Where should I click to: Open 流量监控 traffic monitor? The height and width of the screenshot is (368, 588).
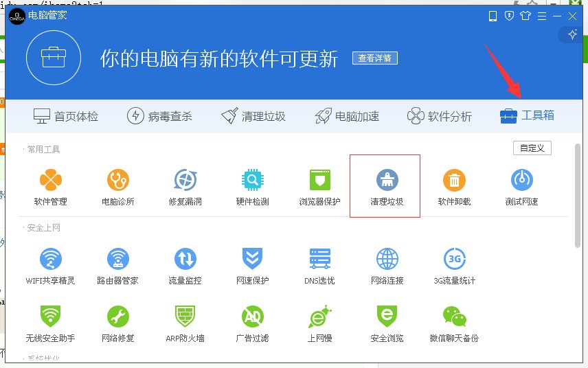pyautogui.click(x=185, y=266)
